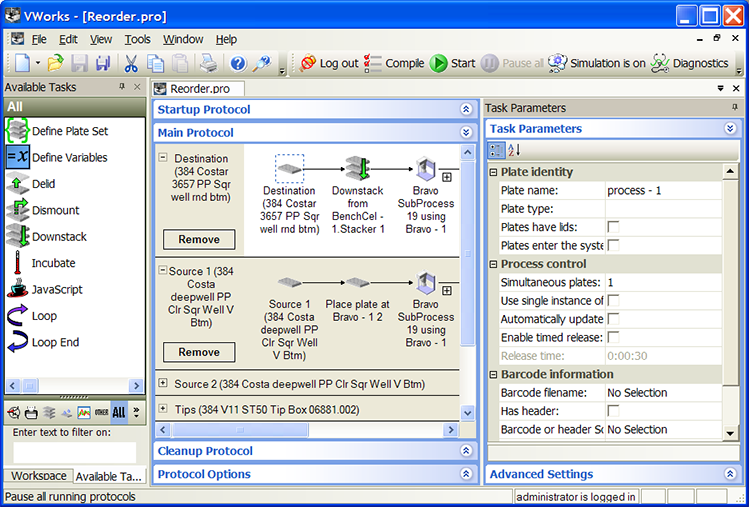
Task: Open the Tools menu
Action: tap(137, 39)
